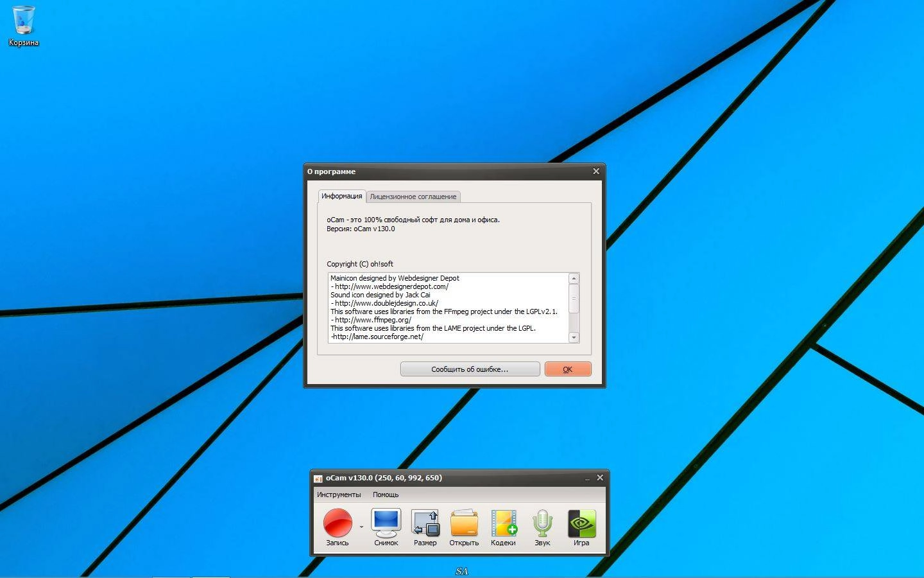This screenshot has width=924, height=578.
Task: Click the www.ffmpeg.org URL text
Action: [x=373, y=320]
